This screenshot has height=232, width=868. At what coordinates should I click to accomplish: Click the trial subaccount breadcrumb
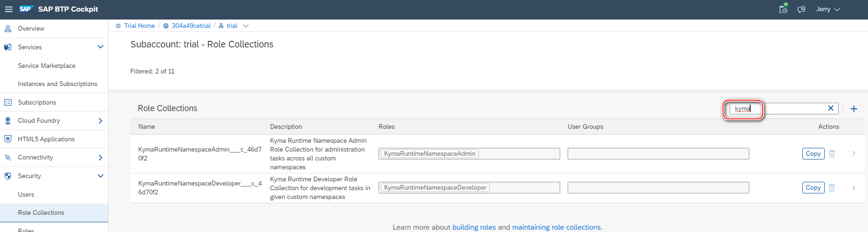point(232,26)
